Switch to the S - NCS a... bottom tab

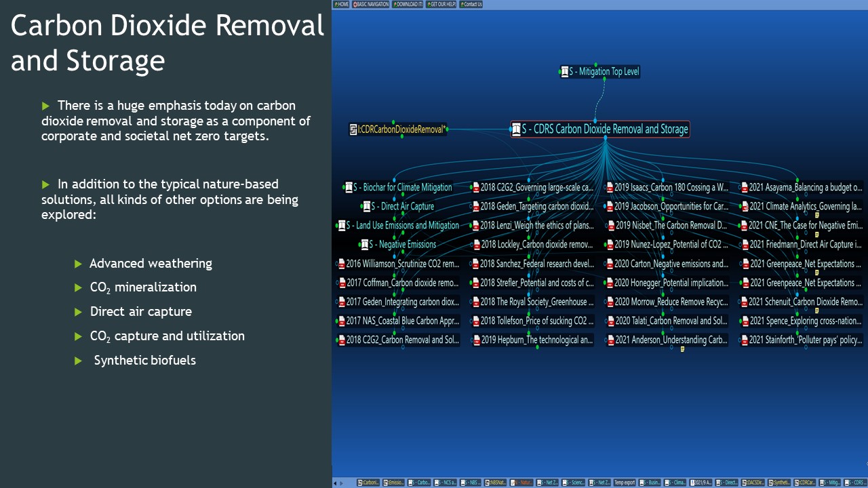coord(445,483)
